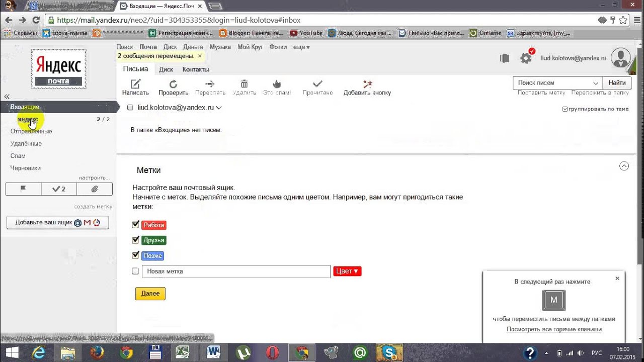Image resolution: width=644 pixels, height=362 pixels.
Task: Check the Новая метка checkbox
Action: point(135,271)
